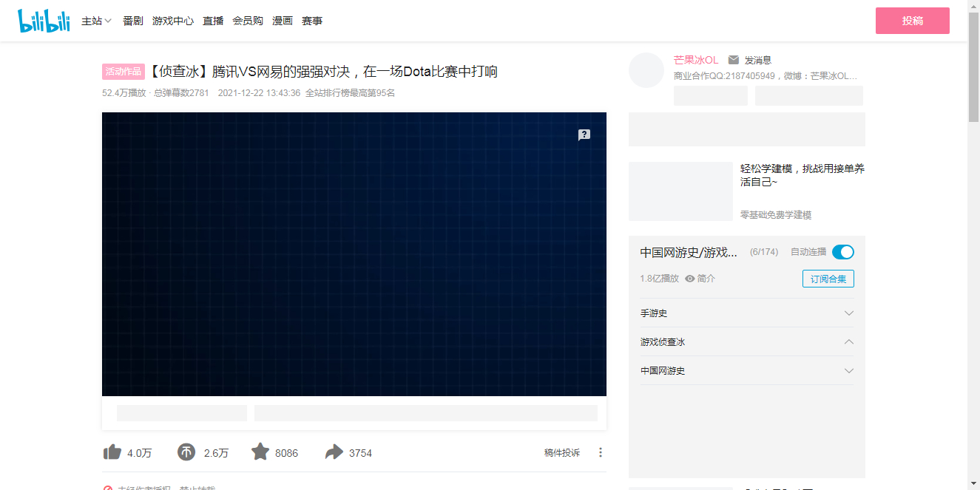Go to the bilibili logo homepage
Image resolution: width=980 pixels, height=490 pixels.
[x=44, y=21]
